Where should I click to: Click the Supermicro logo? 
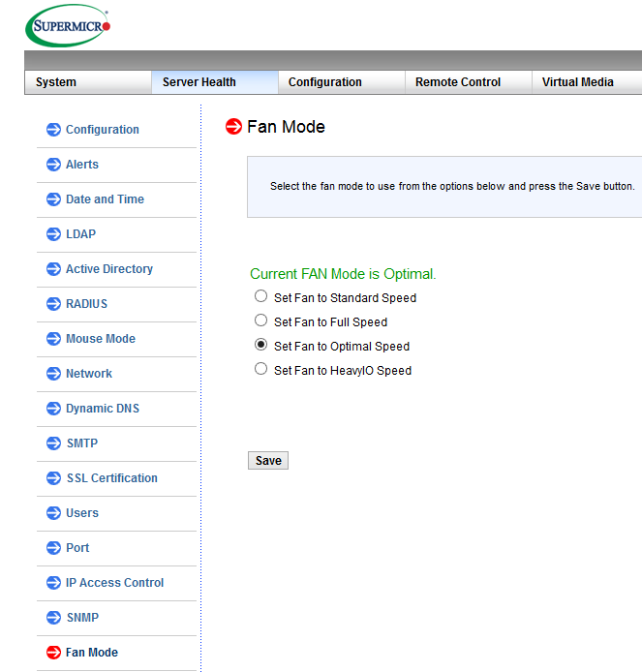[x=68, y=26]
